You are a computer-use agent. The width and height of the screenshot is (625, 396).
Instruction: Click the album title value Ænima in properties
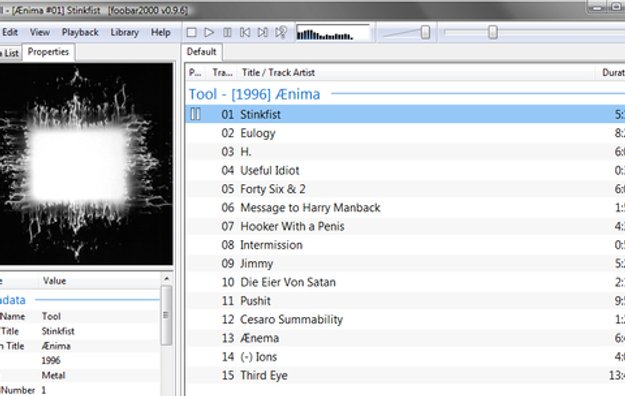pos(56,346)
